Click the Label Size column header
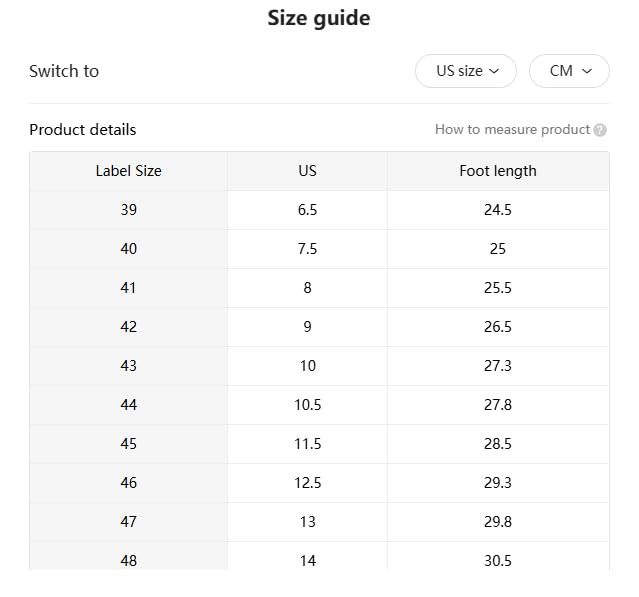The width and height of the screenshot is (639, 597). click(x=128, y=171)
